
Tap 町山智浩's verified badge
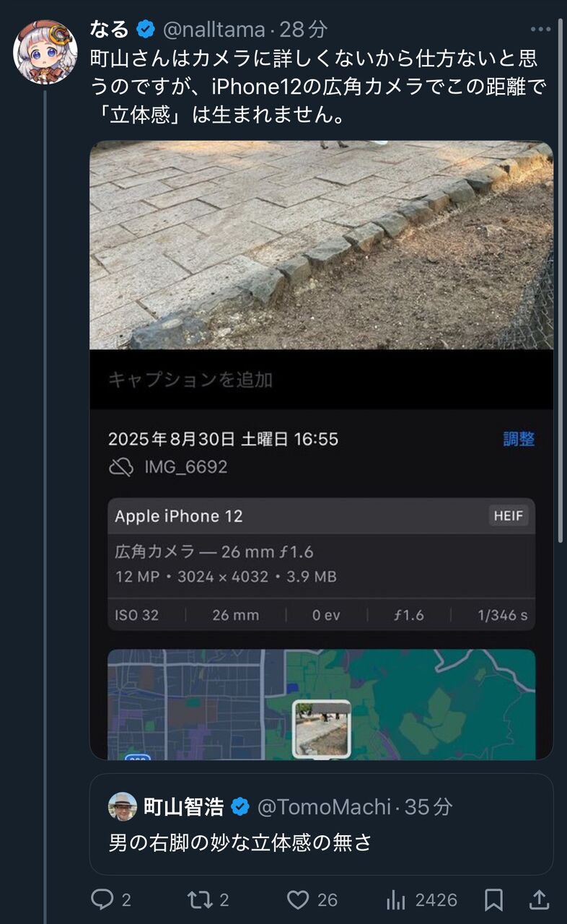tap(240, 807)
